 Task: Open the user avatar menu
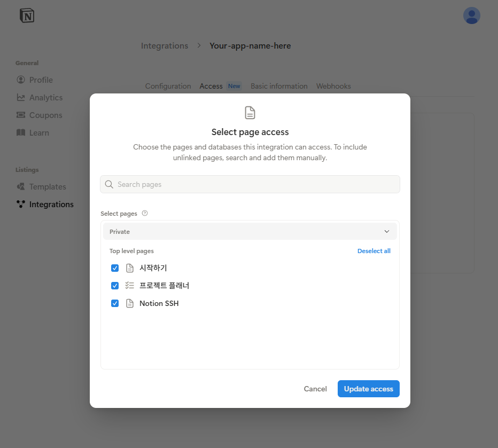coord(471,15)
